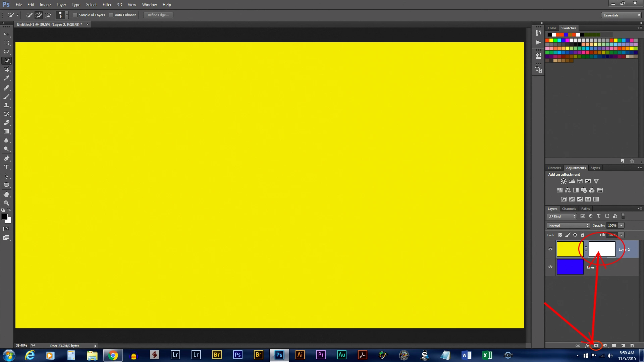
Task: Select the Zoom tool in toolbar
Action: (6, 203)
